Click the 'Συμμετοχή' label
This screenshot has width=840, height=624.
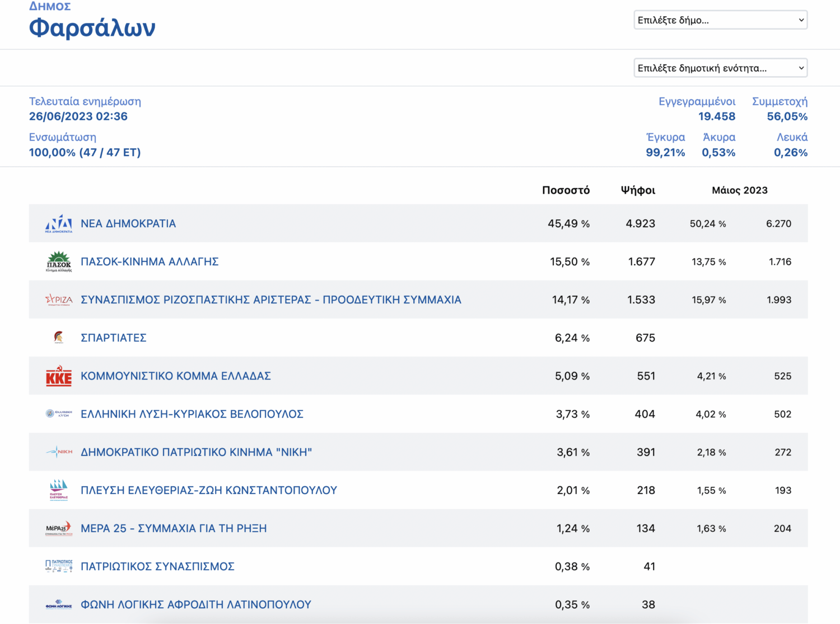(780, 101)
